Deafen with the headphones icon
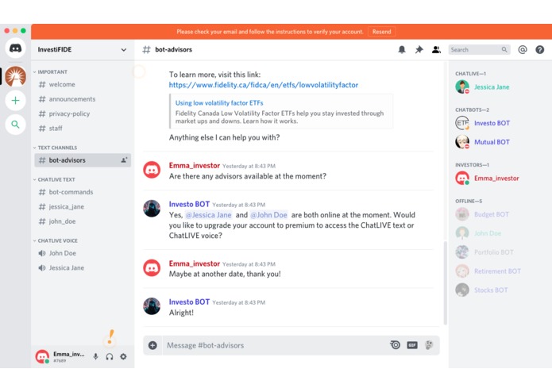Image resolution: width=552 pixels, height=392 pixels. (x=110, y=356)
